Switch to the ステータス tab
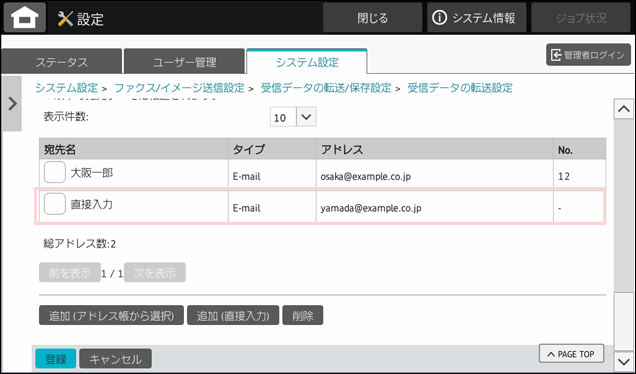The height and width of the screenshot is (374, 636). [x=62, y=62]
